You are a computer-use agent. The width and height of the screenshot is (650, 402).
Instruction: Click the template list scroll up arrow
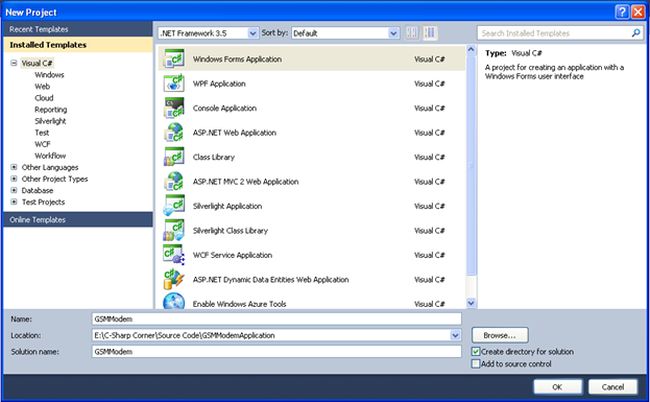471,50
